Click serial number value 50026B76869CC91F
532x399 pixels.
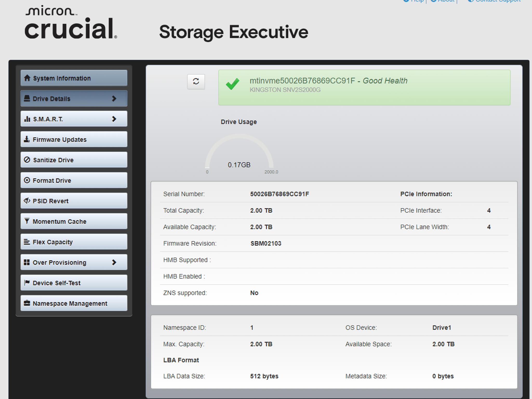coord(280,194)
